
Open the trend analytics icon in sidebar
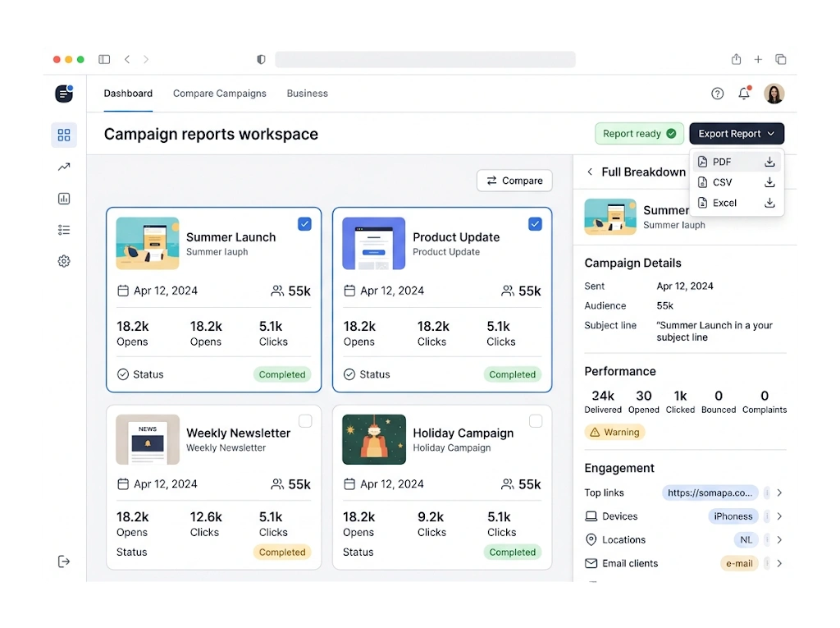(x=64, y=167)
